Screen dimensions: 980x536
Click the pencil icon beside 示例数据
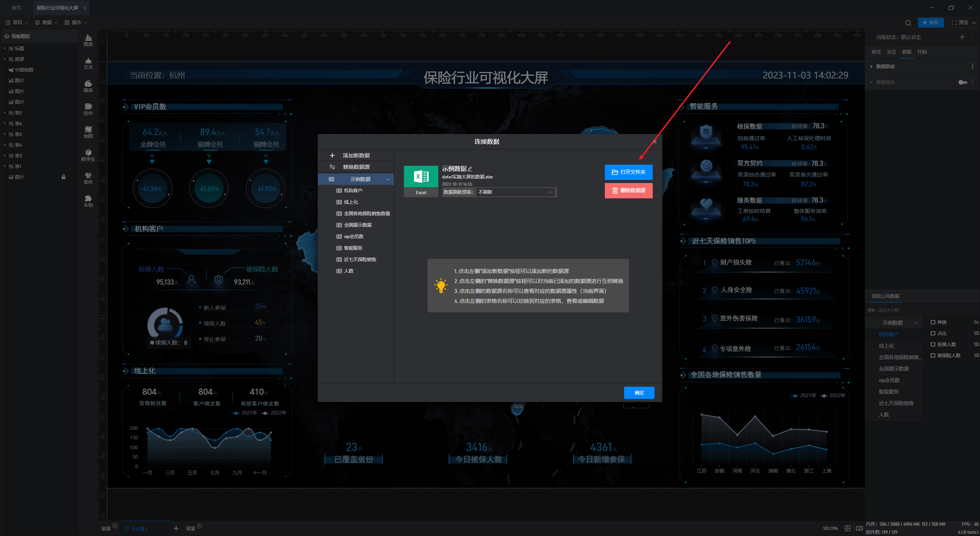point(470,169)
